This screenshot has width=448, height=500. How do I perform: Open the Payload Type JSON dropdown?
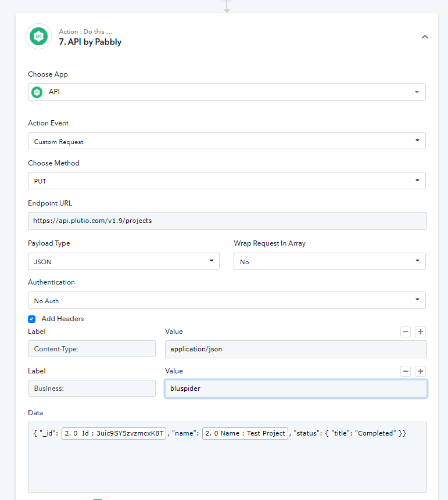tap(124, 261)
